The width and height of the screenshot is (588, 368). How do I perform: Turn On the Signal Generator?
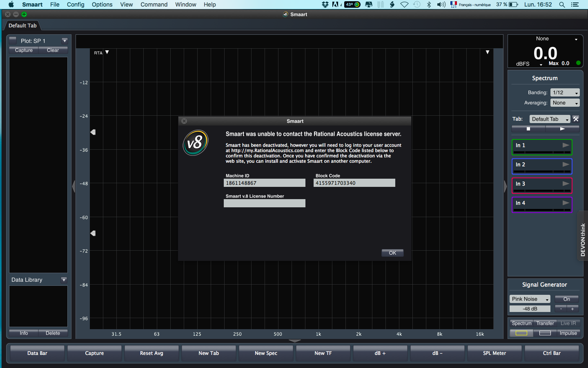(x=566, y=299)
